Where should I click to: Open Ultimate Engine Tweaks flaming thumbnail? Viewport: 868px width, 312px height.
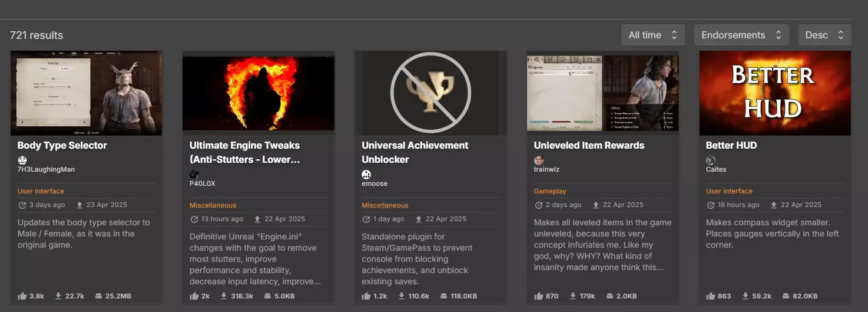(259, 93)
